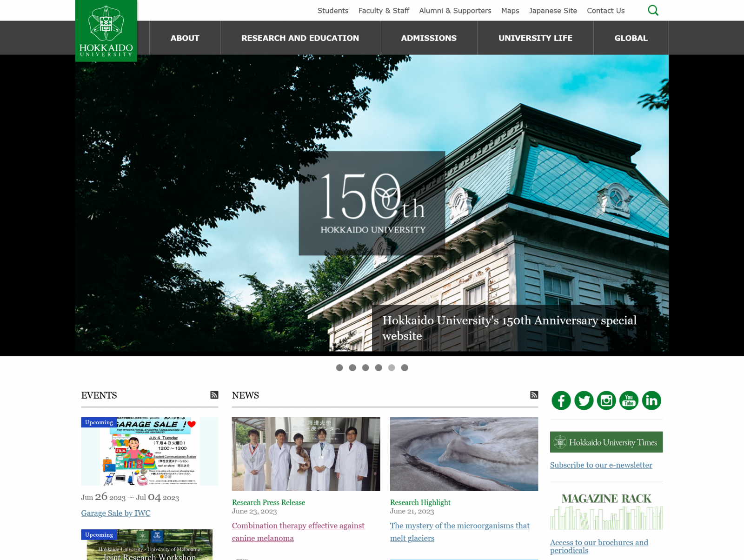
Task: Select the fifth highlighted carousel dot
Action: coord(392,367)
